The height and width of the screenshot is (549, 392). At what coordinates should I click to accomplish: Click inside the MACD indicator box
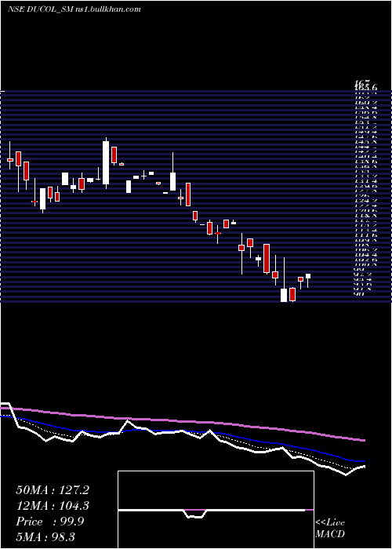[x=216, y=510]
